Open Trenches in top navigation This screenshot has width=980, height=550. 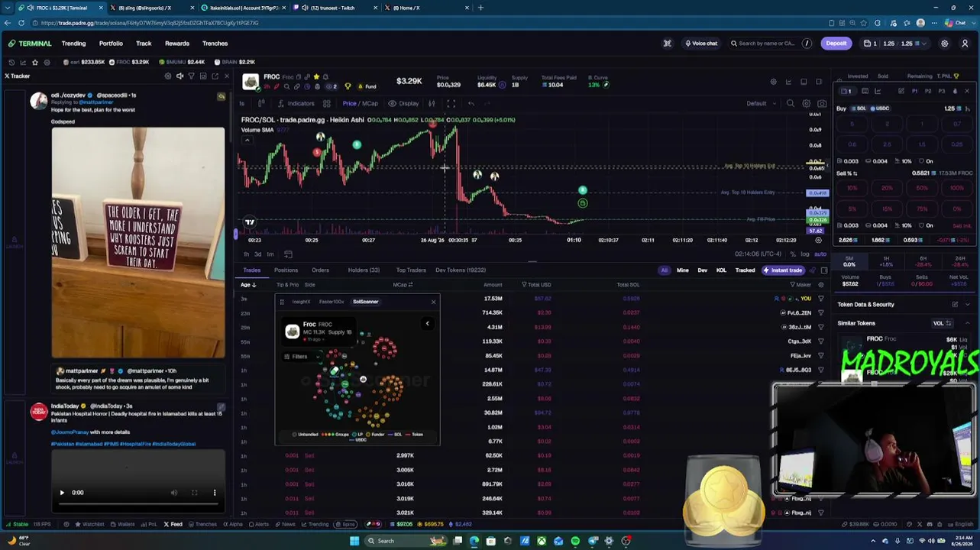[215, 44]
